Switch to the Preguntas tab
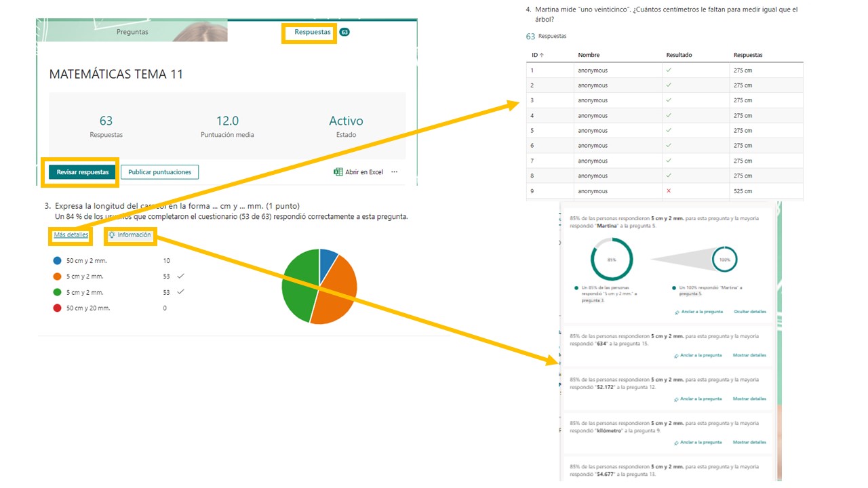The width and height of the screenshot is (868, 488). tap(132, 32)
